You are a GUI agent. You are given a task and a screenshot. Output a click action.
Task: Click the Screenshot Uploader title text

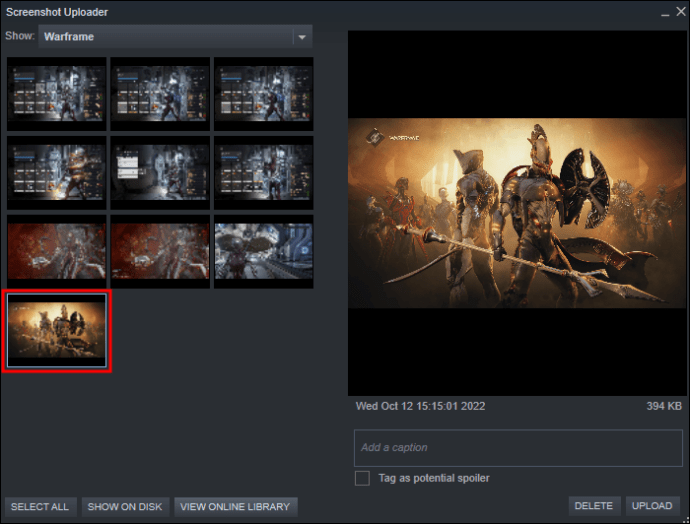pyautogui.click(x=57, y=12)
